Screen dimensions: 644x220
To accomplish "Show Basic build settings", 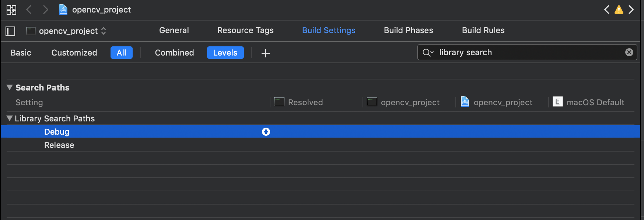I will tap(21, 53).
